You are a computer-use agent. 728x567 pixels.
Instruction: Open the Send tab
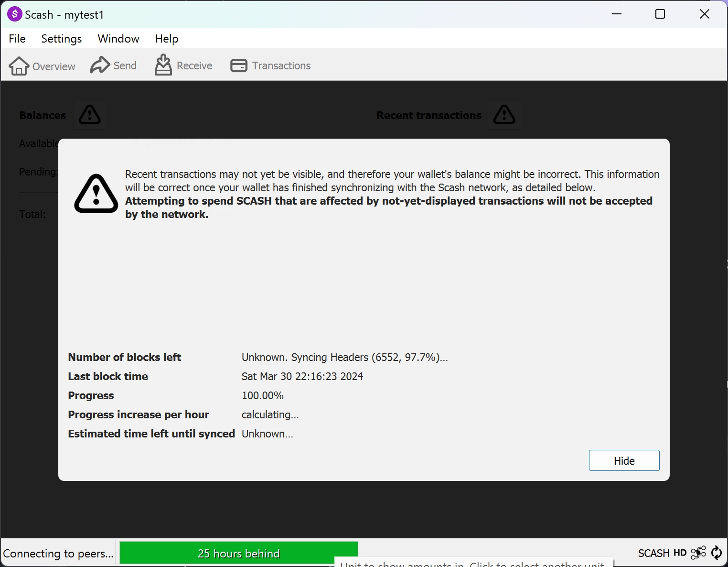[x=114, y=65]
